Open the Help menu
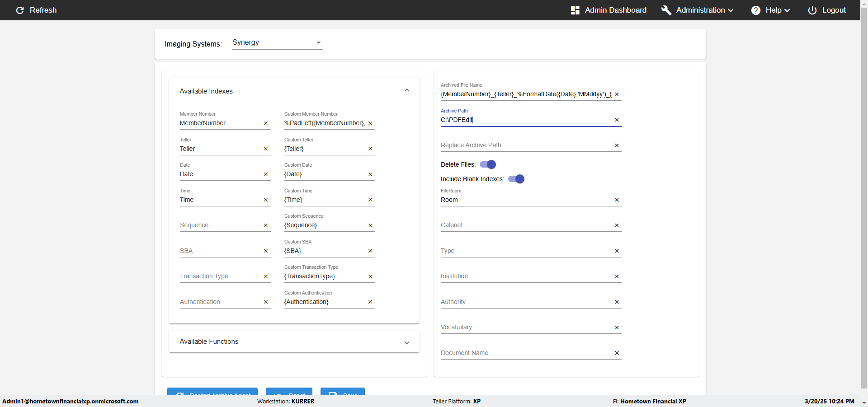 (770, 10)
